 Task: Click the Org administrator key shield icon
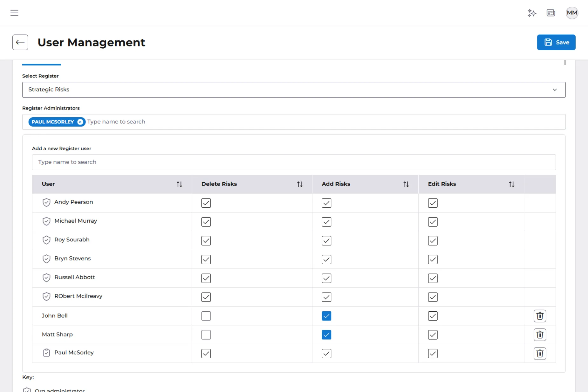(x=27, y=390)
